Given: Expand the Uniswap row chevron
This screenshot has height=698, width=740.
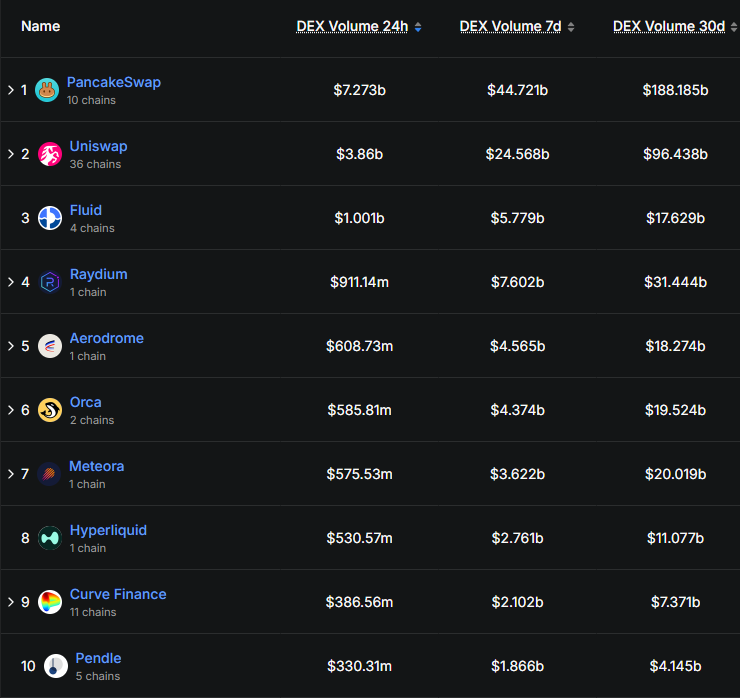Looking at the screenshot, I should 11,154.
